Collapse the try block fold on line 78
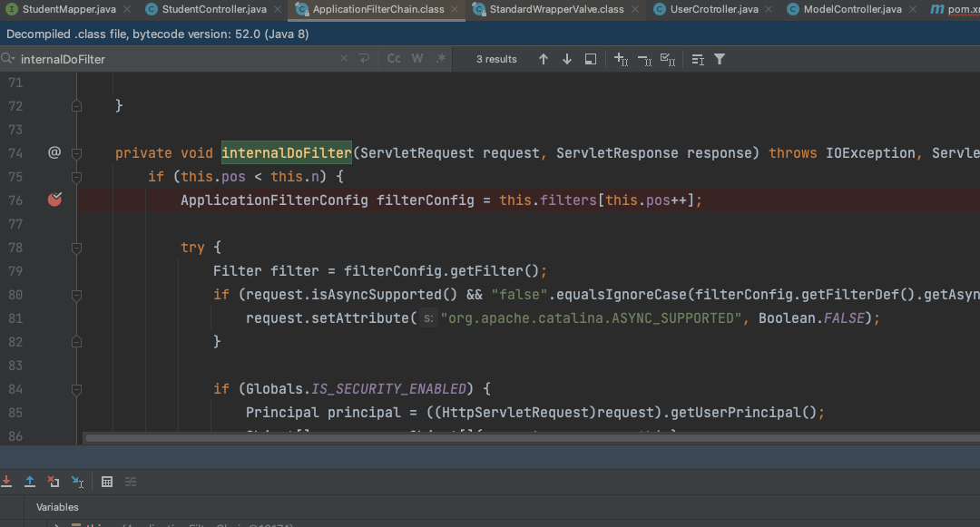980x527 pixels. coord(76,249)
